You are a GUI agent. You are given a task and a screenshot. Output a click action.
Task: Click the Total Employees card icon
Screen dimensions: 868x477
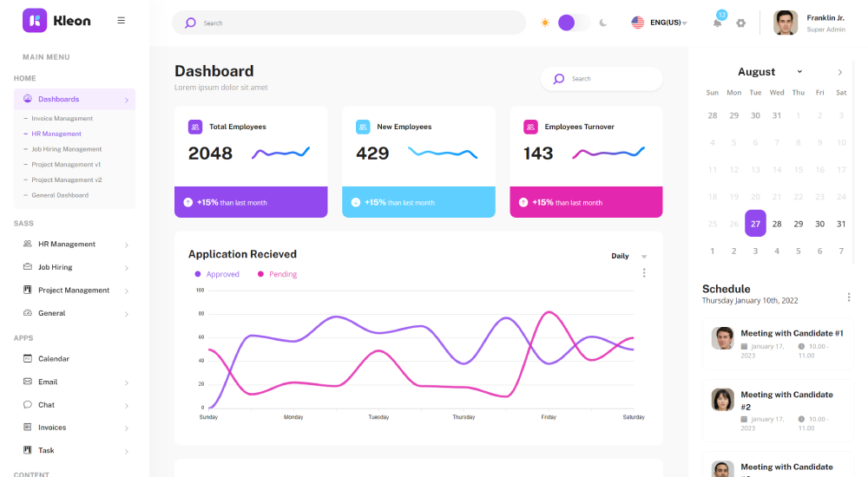click(195, 127)
